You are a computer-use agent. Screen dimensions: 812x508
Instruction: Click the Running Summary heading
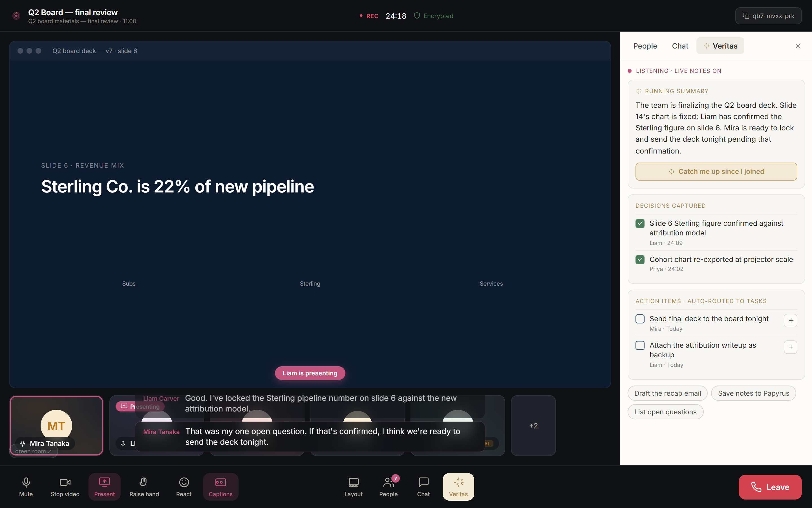(676, 91)
